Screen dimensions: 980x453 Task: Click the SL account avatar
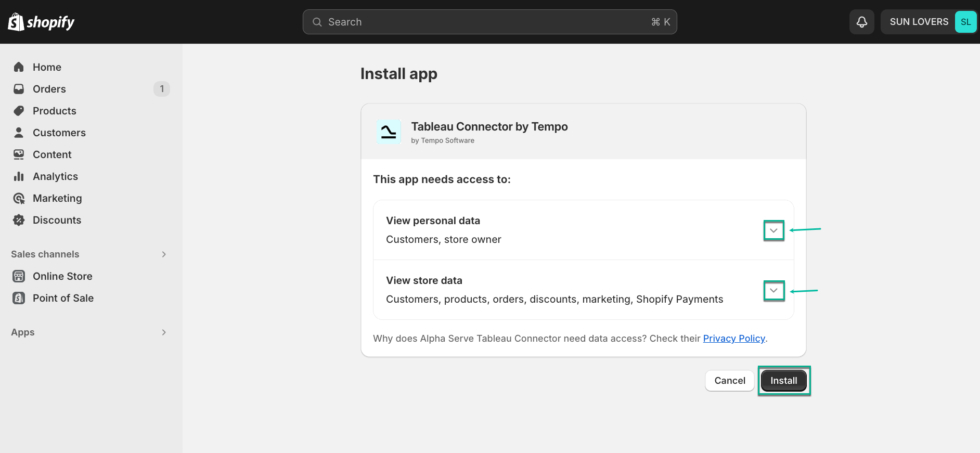coord(965,22)
